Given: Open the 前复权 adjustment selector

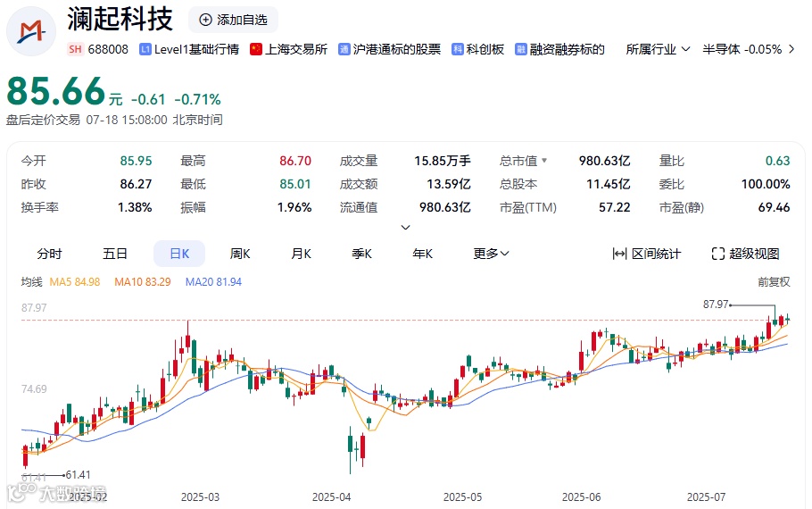Looking at the screenshot, I should [774, 282].
